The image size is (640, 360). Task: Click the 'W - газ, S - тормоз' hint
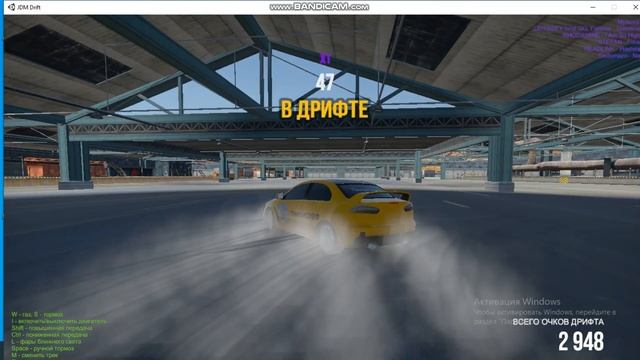[37, 315]
